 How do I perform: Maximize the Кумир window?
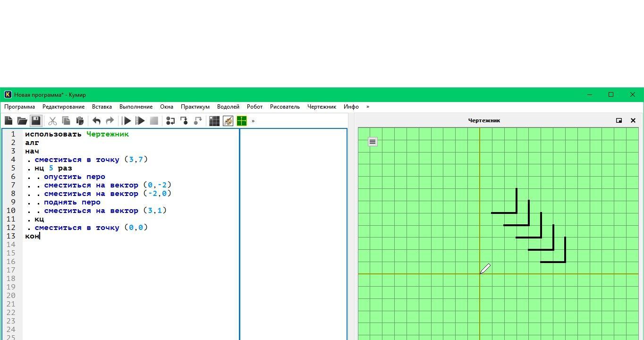point(611,94)
